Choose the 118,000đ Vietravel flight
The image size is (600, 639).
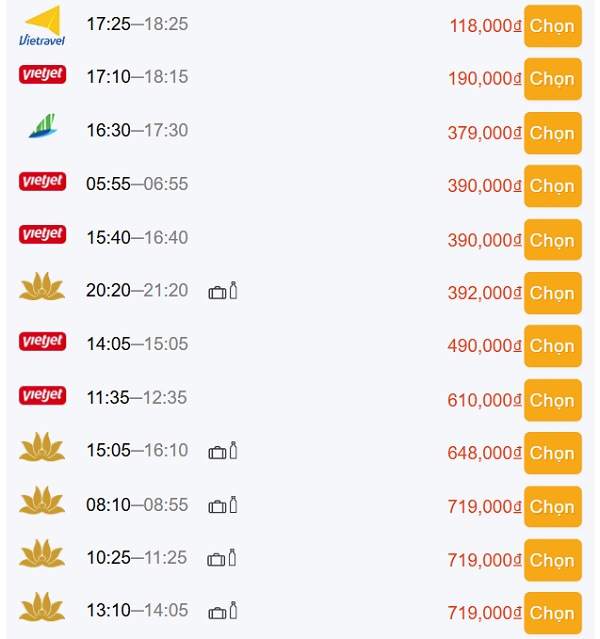tap(553, 26)
